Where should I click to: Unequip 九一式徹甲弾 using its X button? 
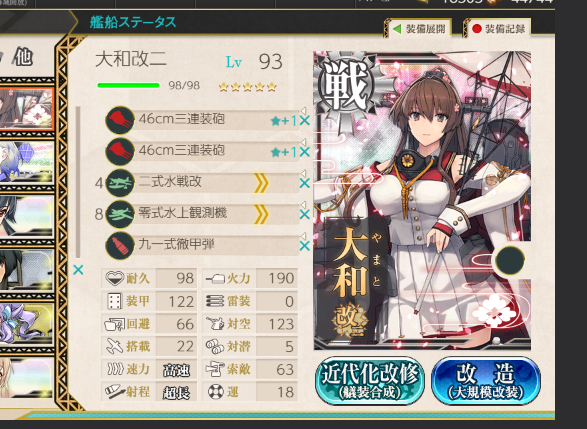[305, 246]
